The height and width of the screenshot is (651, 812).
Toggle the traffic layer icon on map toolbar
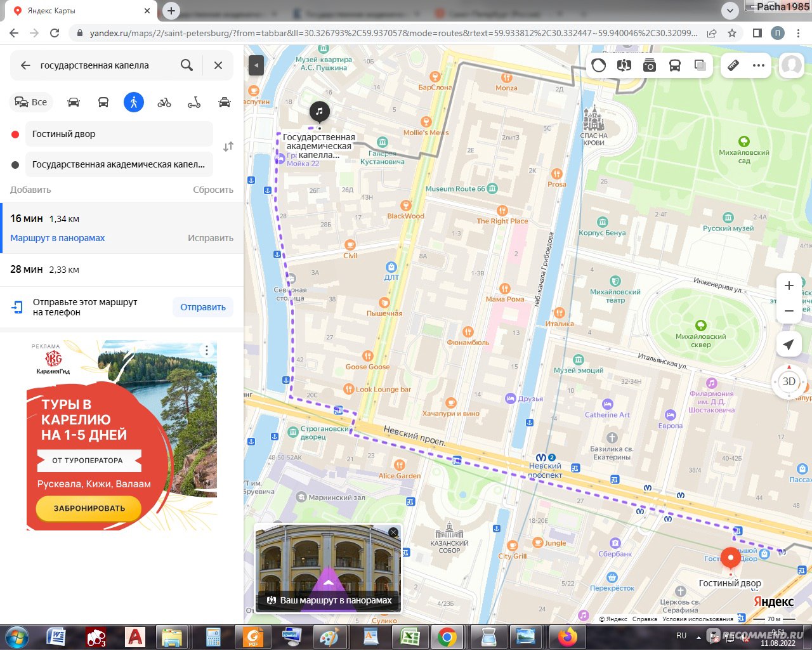point(598,65)
